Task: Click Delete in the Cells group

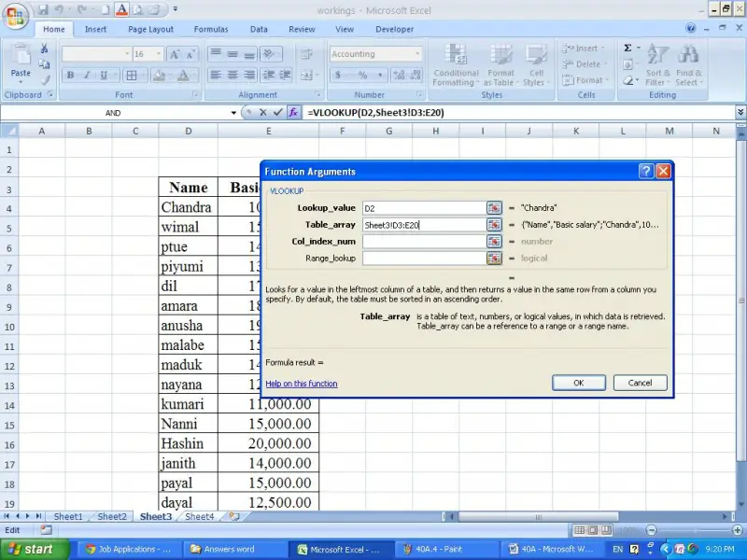Action: [x=585, y=64]
